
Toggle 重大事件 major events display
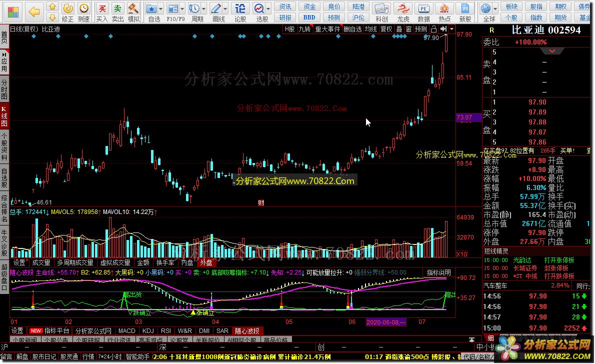[327, 29]
